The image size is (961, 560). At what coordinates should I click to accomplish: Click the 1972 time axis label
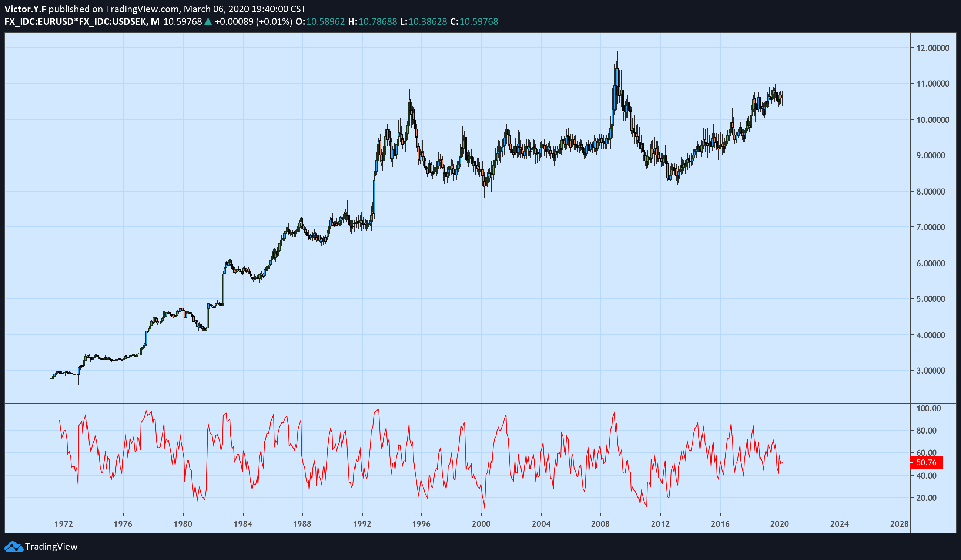64,524
